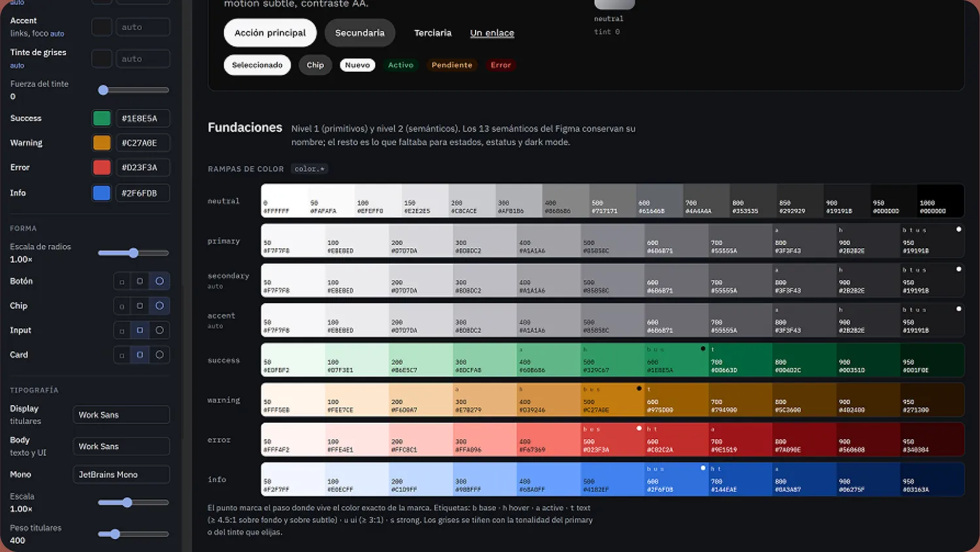Click the auto link beside links, foco
Viewport: 980px width, 552px height.
[57, 34]
